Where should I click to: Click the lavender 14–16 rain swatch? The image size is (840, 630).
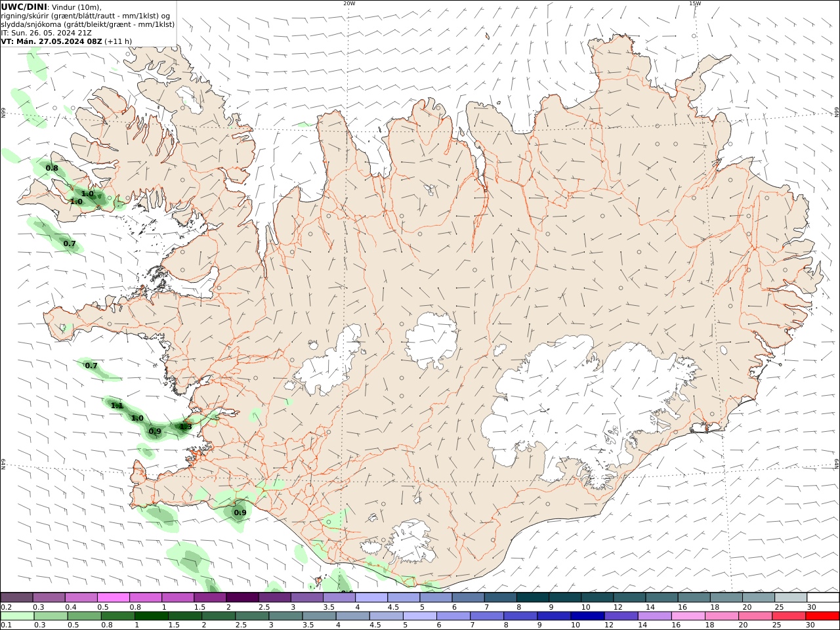pos(655,616)
